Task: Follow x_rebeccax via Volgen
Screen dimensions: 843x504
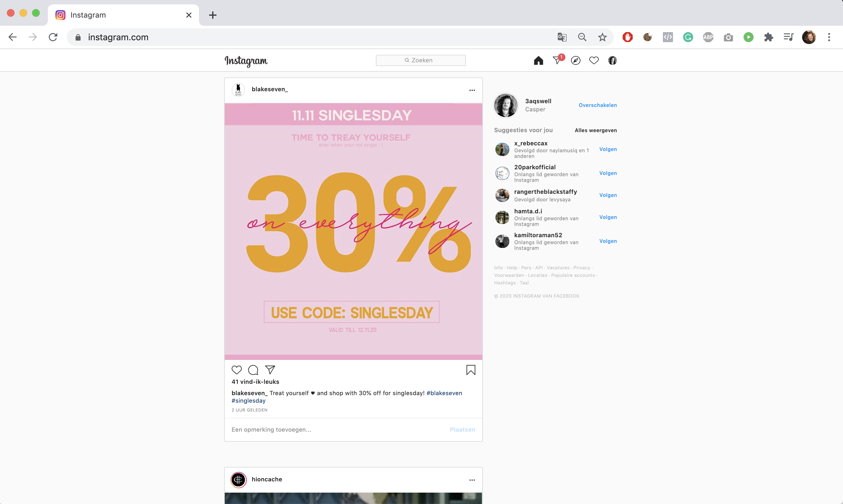Action: point(608,149)
